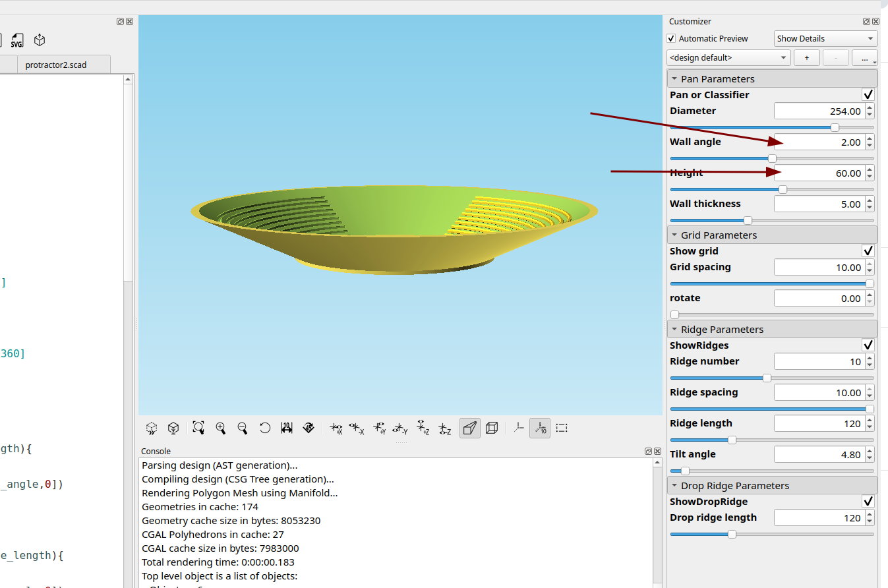Zoom out the 3D viewport
The image size is (888, 588).
[243, 428]
